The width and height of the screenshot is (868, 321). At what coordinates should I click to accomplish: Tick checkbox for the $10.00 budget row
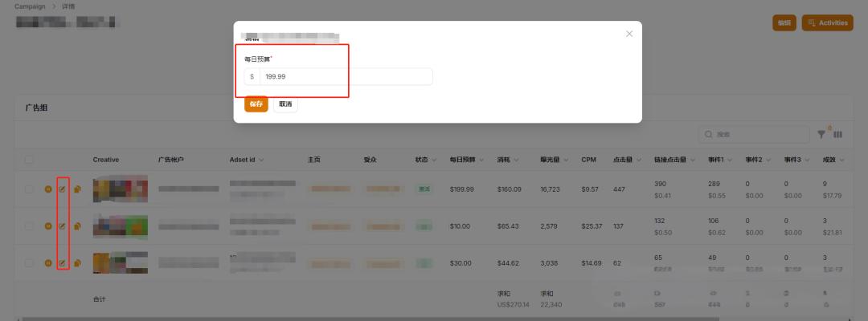[29, 226]
